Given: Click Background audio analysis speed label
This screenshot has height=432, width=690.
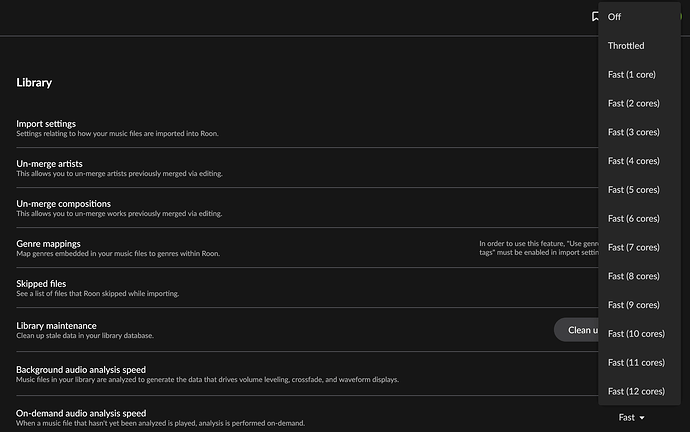Looking at the screenshot, I should (81, 369).
